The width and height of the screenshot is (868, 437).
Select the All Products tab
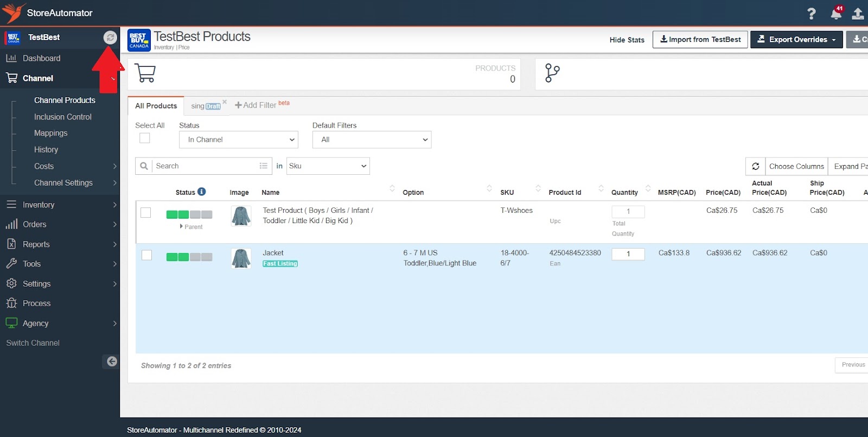[x=156, y=106]
